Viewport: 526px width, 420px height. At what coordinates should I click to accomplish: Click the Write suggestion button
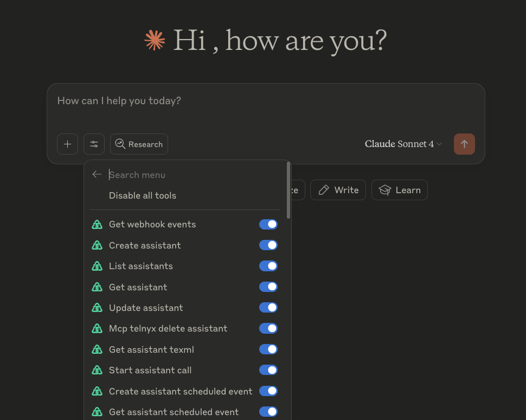[x=338, y=190]
